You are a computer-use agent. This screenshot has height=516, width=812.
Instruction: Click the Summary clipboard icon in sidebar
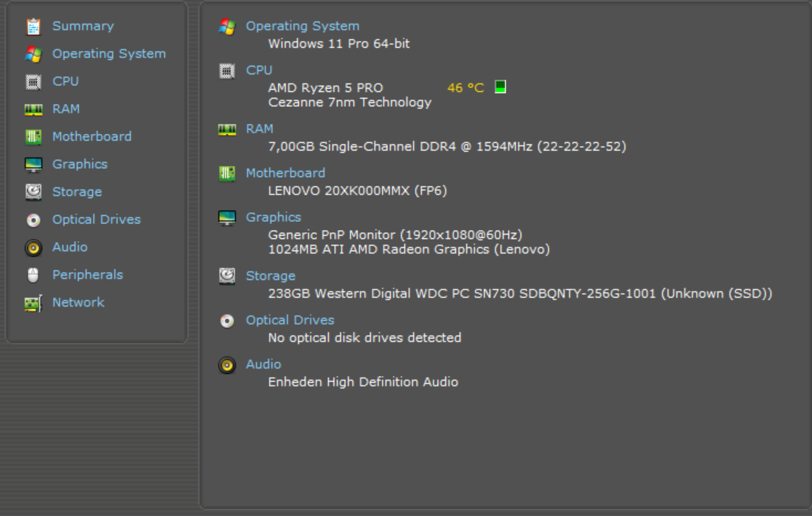(x=34, y=27)
